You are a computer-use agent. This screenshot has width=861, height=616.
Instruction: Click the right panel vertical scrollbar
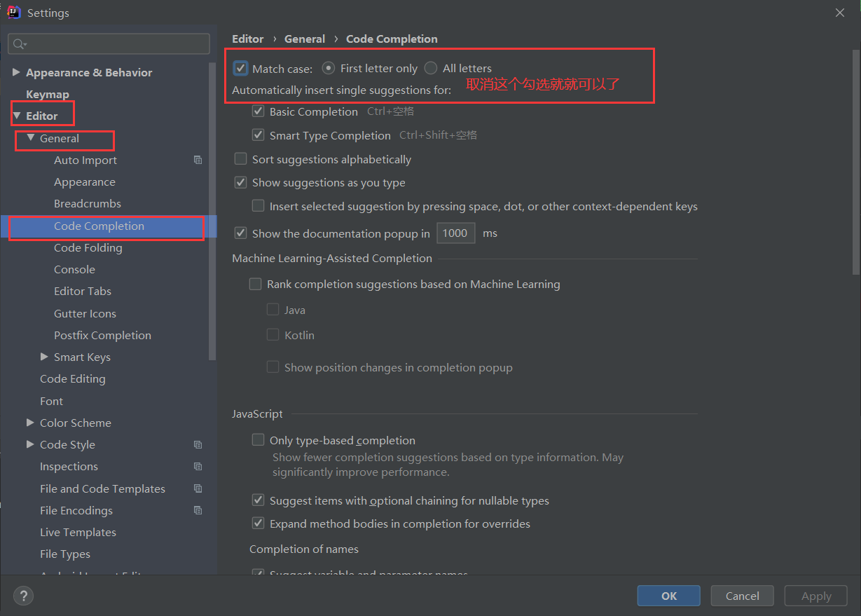(x=855, y=161)
